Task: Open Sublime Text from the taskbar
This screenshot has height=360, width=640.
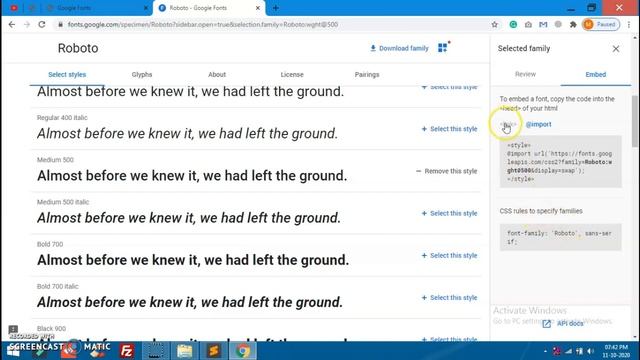Action: click(x=213, y=351)
